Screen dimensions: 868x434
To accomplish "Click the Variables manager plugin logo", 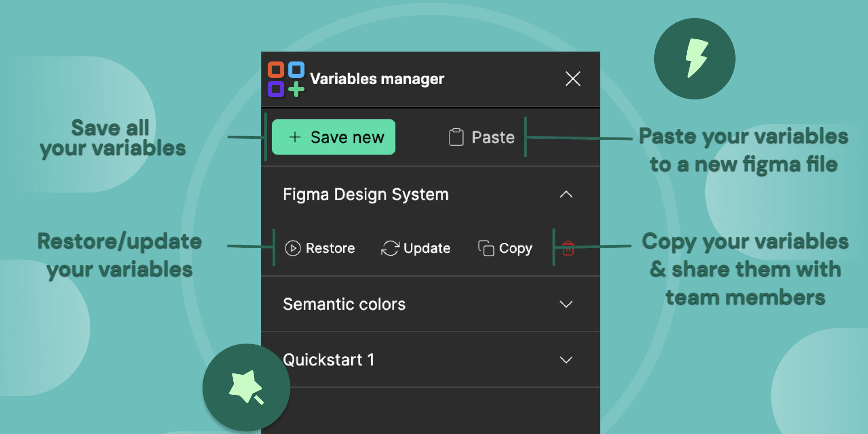I will (x=286, y=79).
